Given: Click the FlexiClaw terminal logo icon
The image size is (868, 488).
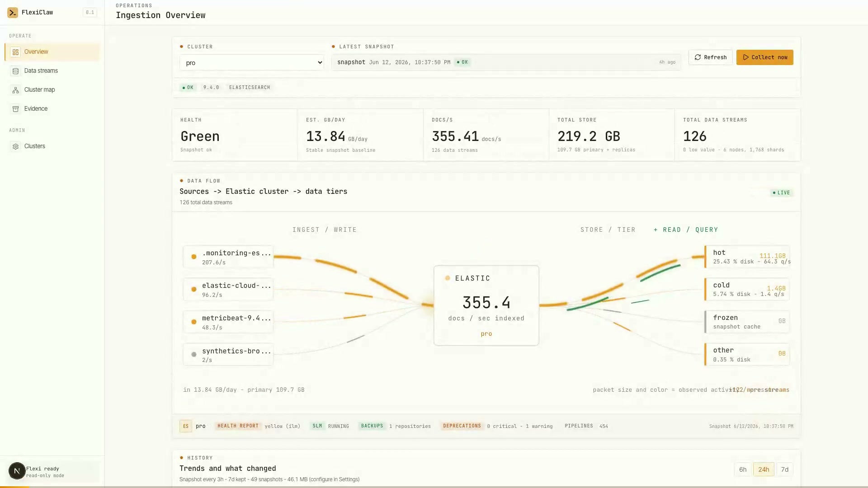Looking at the screenshot, I should [13, 13].
